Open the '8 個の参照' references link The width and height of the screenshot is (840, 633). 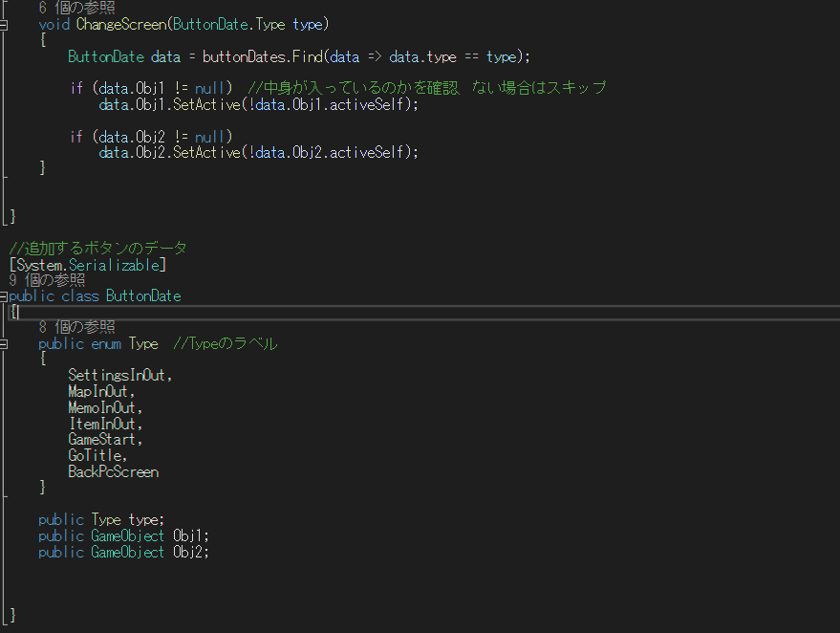[76, 327]
